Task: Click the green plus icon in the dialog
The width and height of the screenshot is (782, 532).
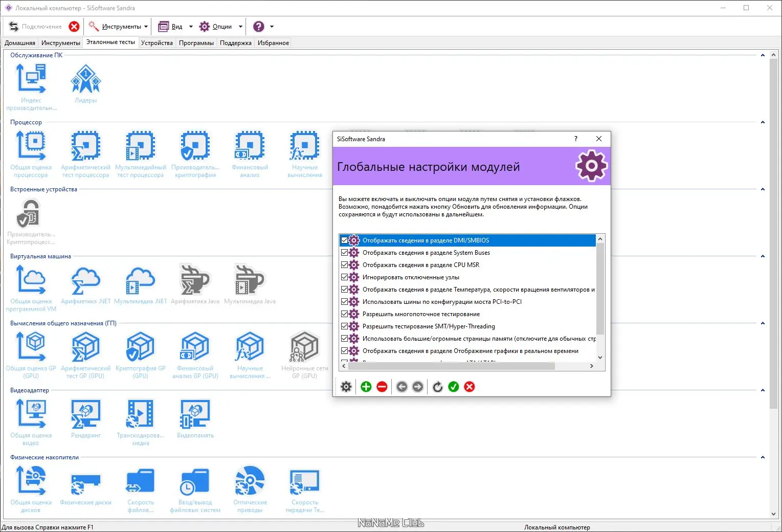Action: [366, 387]
